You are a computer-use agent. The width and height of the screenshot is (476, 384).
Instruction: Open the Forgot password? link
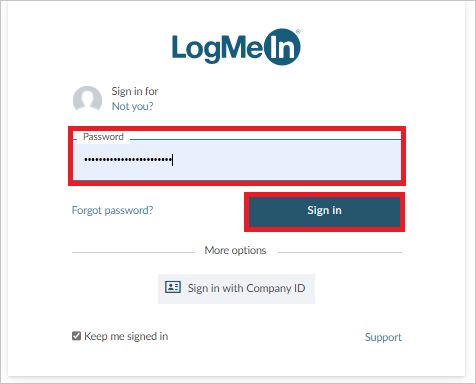(112, 210)
